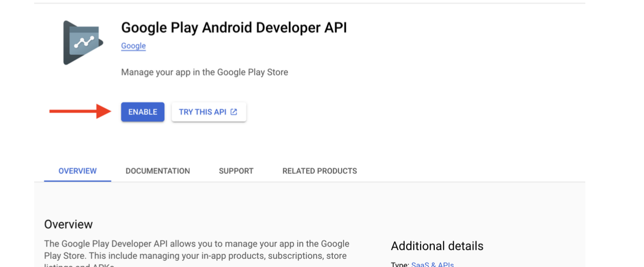
Task: Open the SaaS & APIs type link
Action: pyautogui.click(x=432, y=264)
